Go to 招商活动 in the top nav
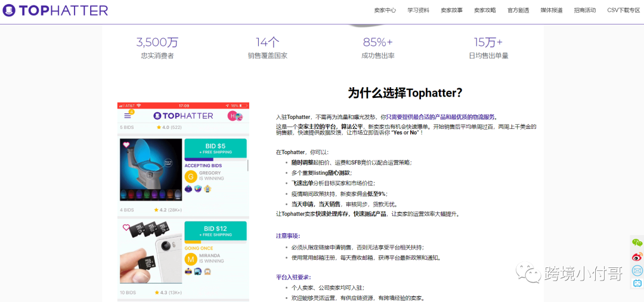The width and height of the screenshot is (644, 302). tap(584, 10)
